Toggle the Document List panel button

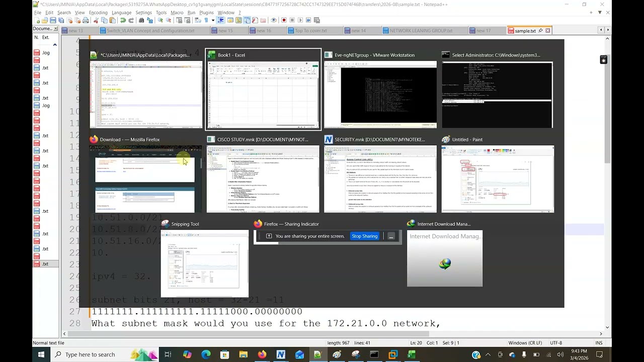(247, 20)
